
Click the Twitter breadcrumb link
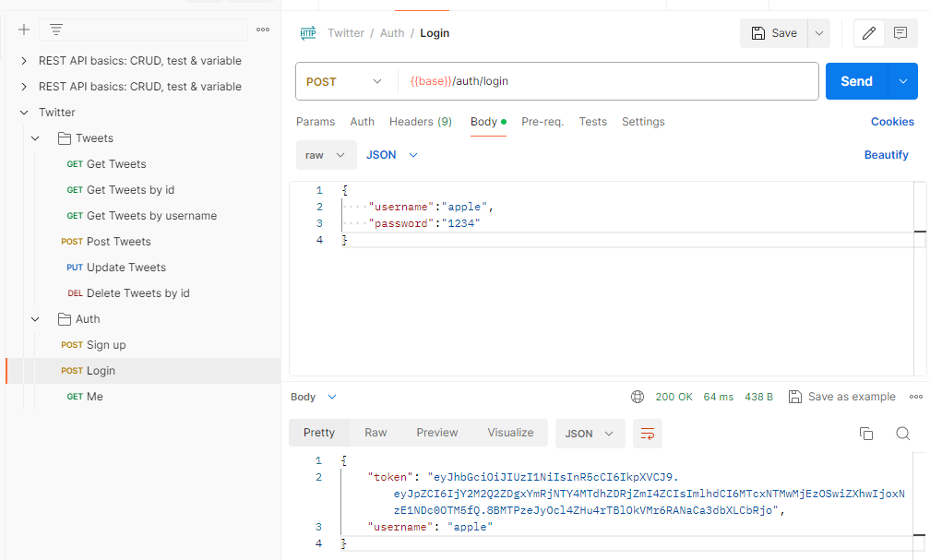click(x=346, y=33)
